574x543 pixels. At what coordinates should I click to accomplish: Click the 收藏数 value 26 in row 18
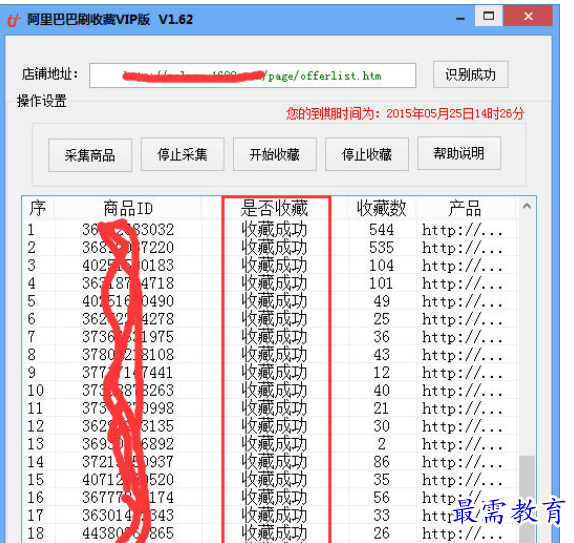pyautogui.click(x=381, y=533)
